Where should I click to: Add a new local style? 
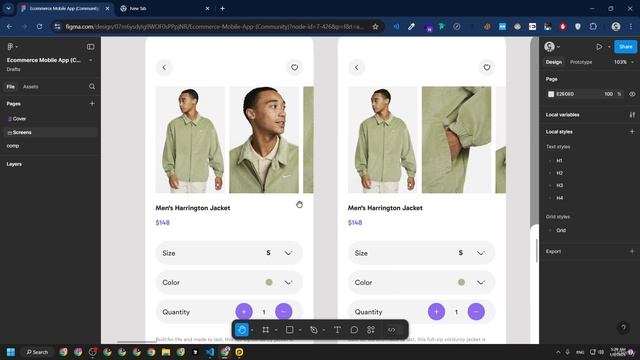632,131
